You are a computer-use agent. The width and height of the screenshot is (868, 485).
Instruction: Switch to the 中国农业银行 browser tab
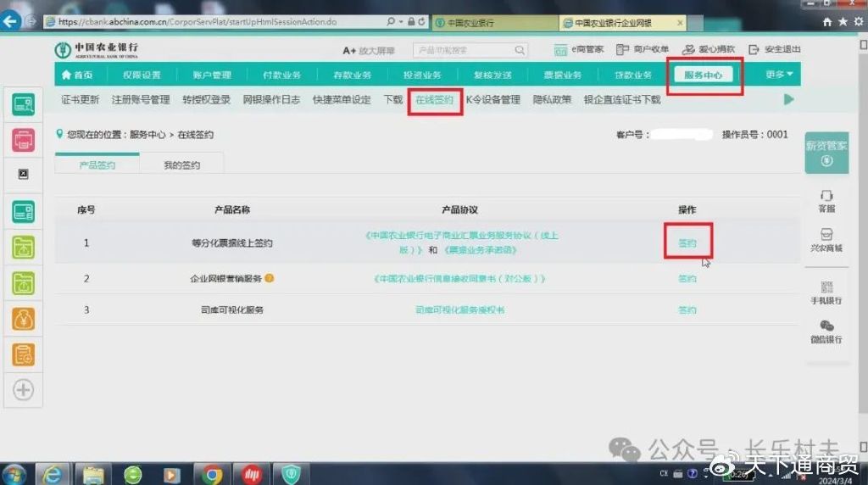(x=494, y=23)
